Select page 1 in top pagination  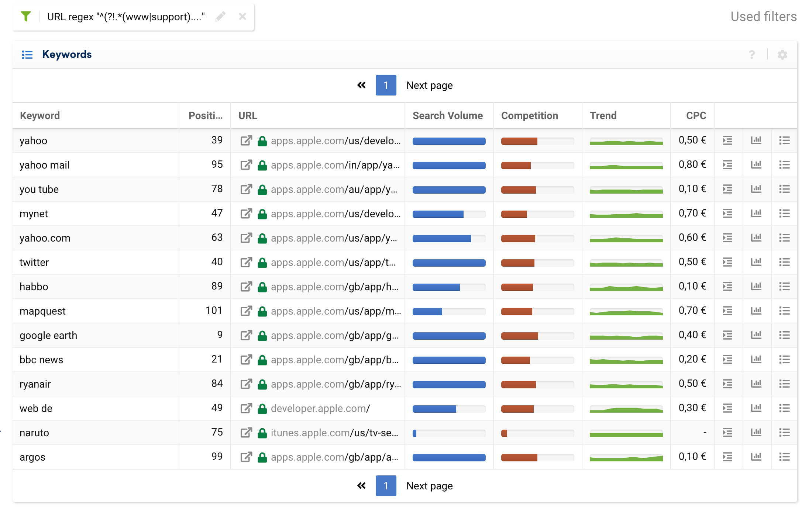click(x=386, y=85)
